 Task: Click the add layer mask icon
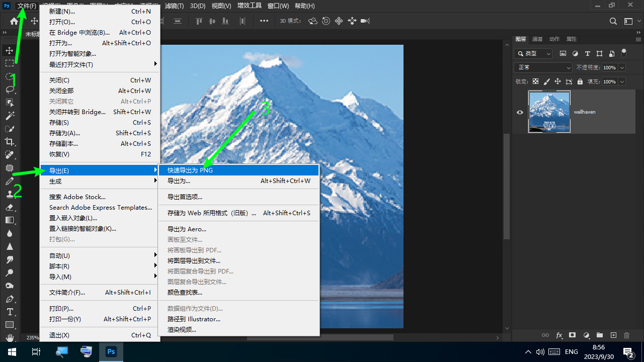point(573,335)
